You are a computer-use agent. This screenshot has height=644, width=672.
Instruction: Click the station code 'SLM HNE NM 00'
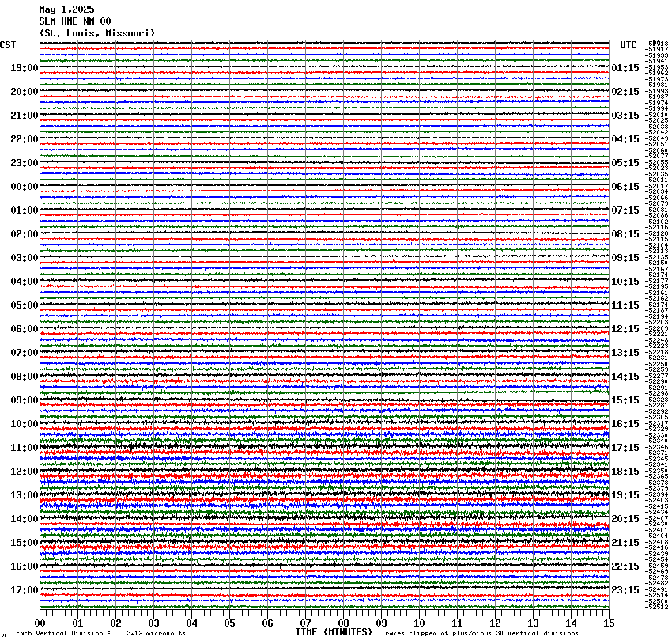tap(75, 21)
